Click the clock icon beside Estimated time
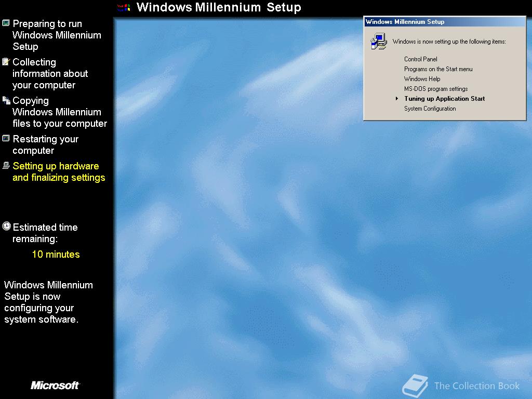The height and width of the screenshot is (399, 532). point(6,227)
